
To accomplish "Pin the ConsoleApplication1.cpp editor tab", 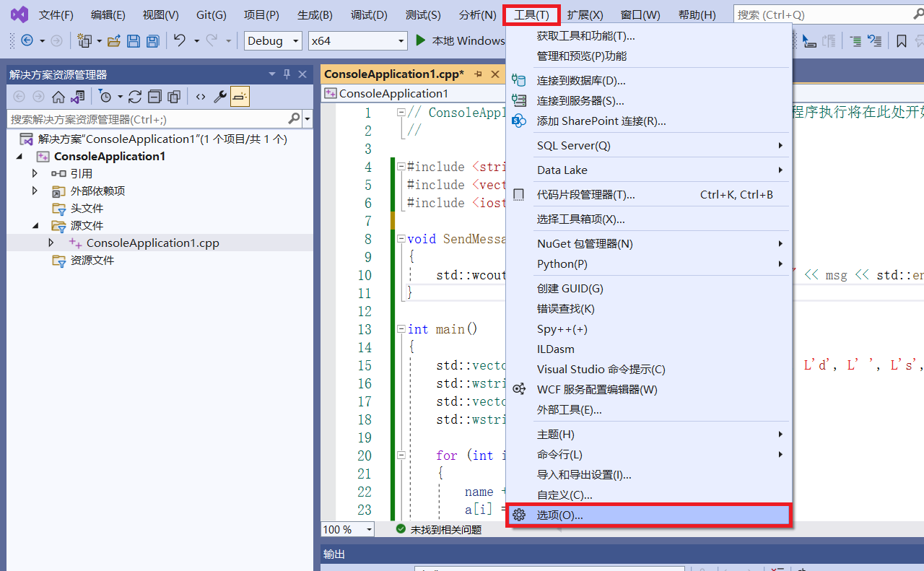I will (x=478, y=73).
